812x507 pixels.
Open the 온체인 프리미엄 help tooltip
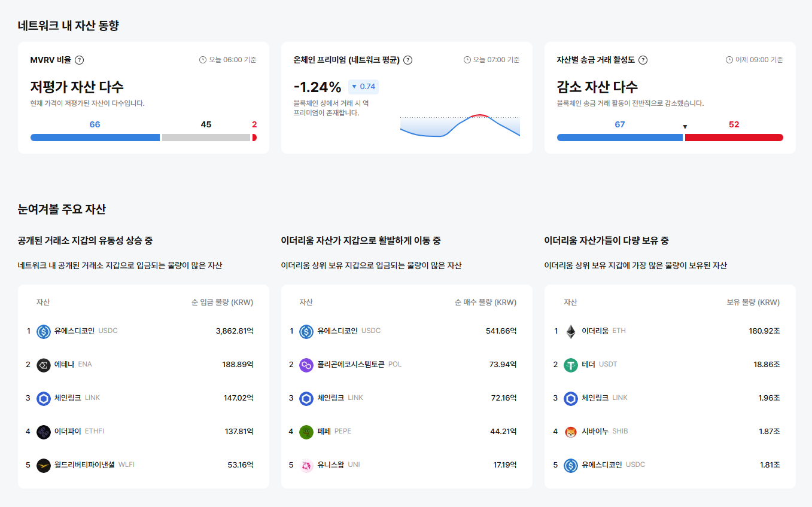pyautogui.click(x=408, y=60)
